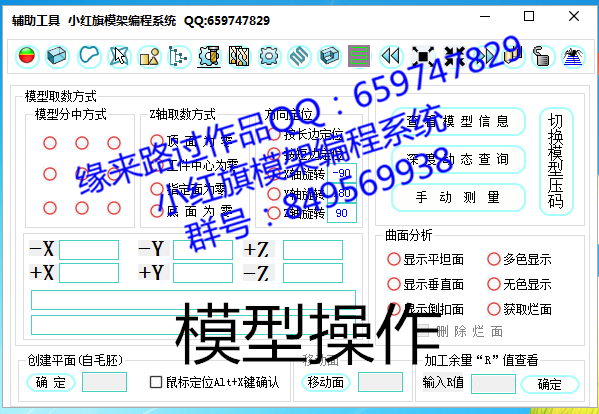Click Y轴旋转 angle field showing 180
Viewport: 599px width, 414px height.
point(342,193)
